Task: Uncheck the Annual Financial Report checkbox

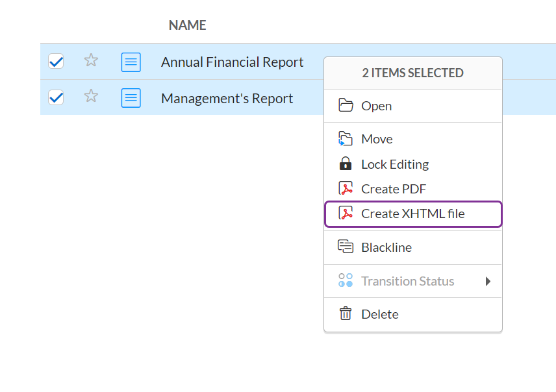Action: [57, 62]
